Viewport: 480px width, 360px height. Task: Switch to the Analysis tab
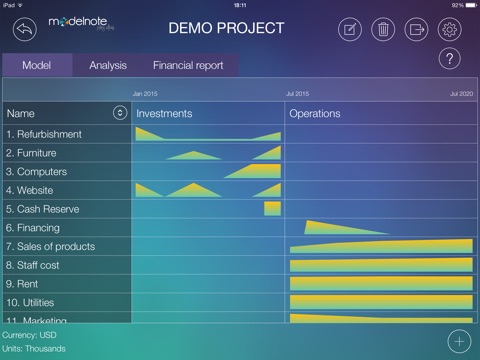(108, 65)
